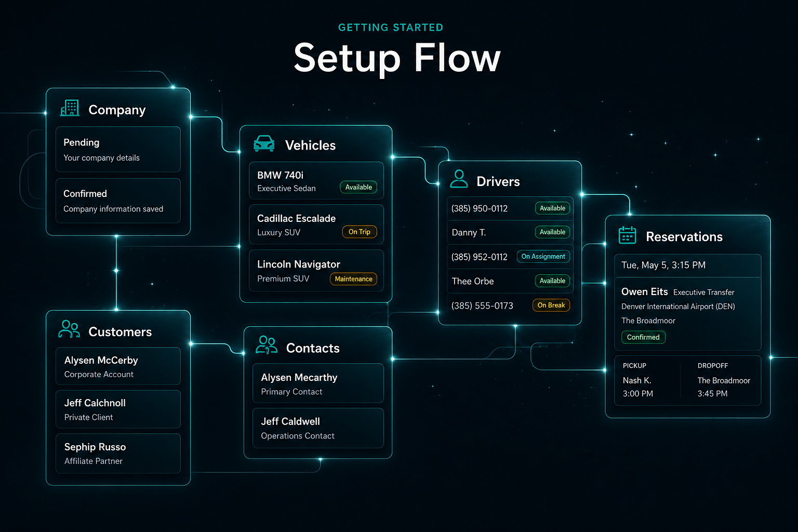Screen dimensions: 798x532
Task: Click reservation date Tue, May 5, 3:15 PM
Action: coord(663,265)
